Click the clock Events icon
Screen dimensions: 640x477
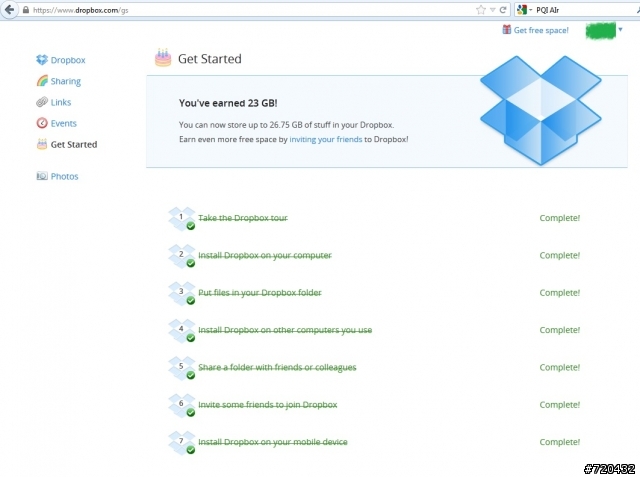[x=42, y=123]
